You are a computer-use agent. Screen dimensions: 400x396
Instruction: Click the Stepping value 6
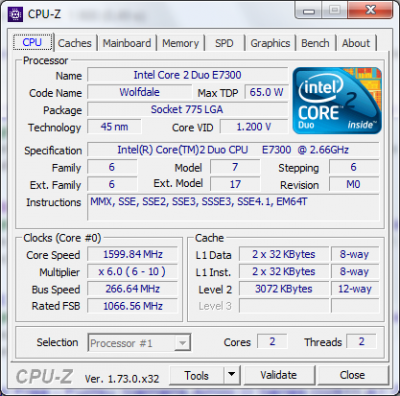[354, 167]
